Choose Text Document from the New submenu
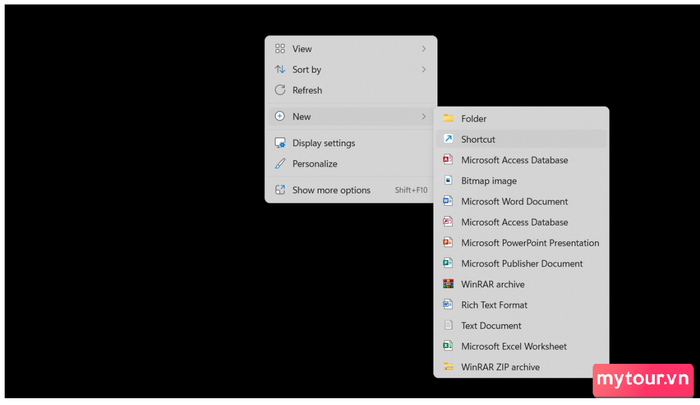This screenshot has width=700, height=405. [521, 326]
